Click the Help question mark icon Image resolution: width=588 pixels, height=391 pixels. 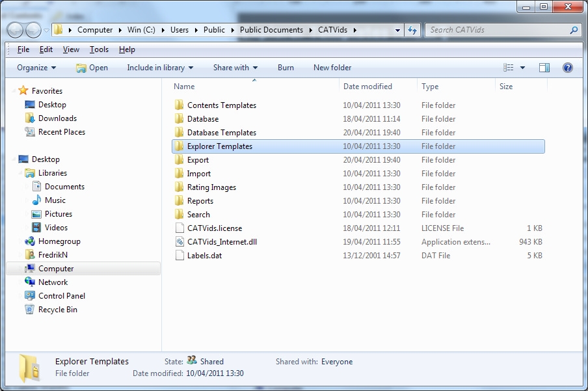(567, 68)
